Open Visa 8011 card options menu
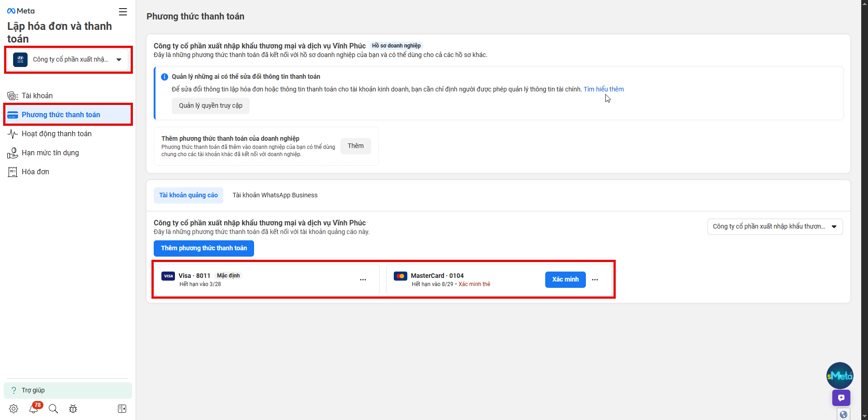Screen dimensions: 868x420 (363, 280)
